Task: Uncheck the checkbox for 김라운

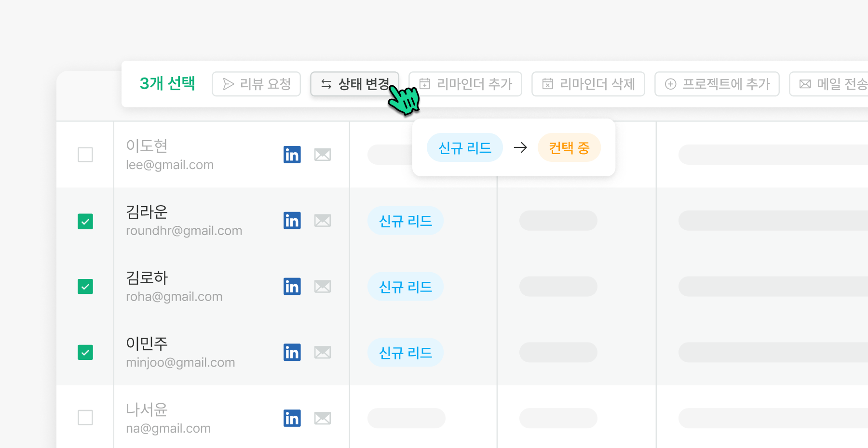Action: [x=85, y=222]
